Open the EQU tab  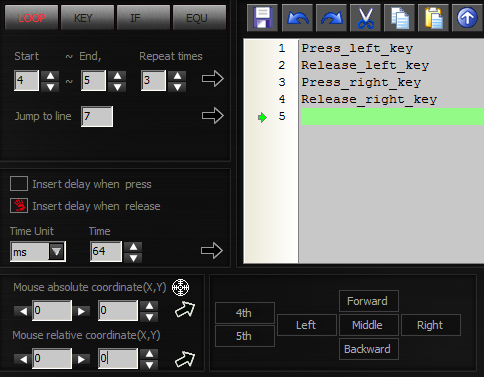click(x=199, y=17)
